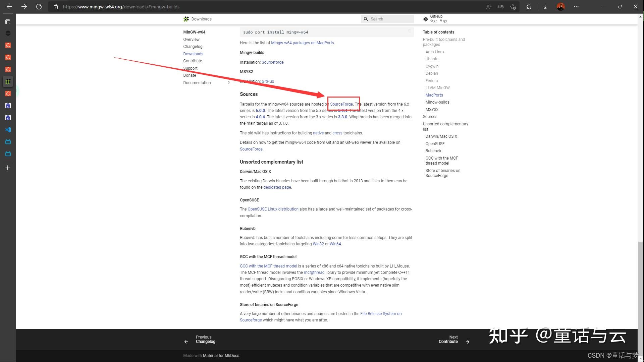Screen dimensions: 644x362
Task: Click the Read aloud icon in address bar
Action: tap(489, 7)
